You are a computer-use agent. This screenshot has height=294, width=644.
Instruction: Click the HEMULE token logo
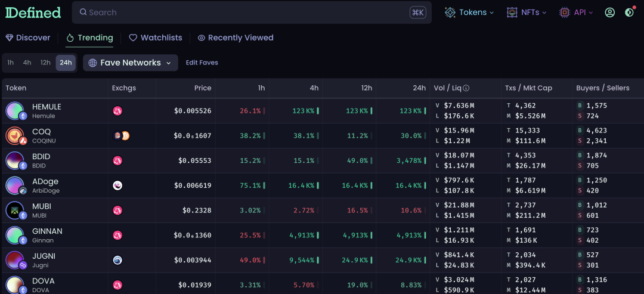[15, 111]
